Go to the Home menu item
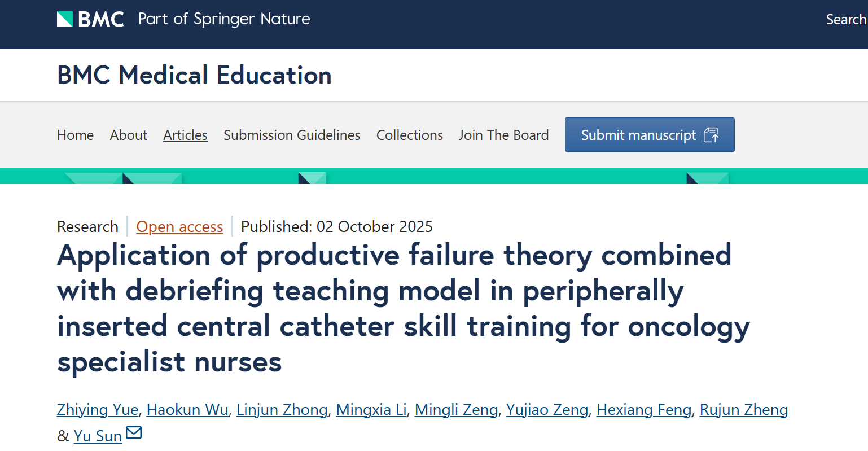The image size is (868, 451). coord(75,135)
